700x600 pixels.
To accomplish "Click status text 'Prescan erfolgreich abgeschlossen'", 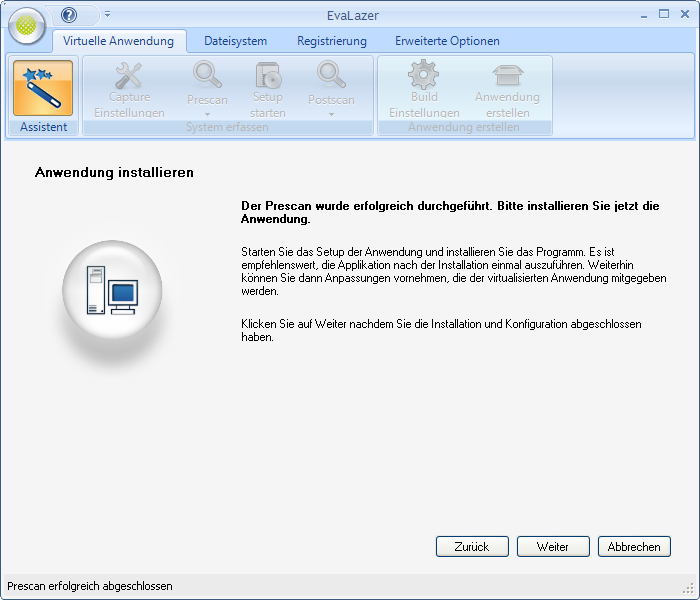I will coord(90,586).
